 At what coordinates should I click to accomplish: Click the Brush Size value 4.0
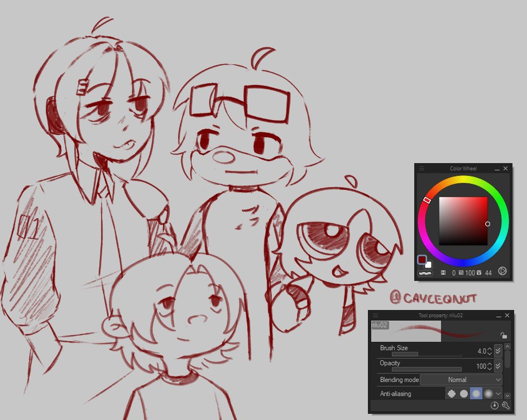482,351
